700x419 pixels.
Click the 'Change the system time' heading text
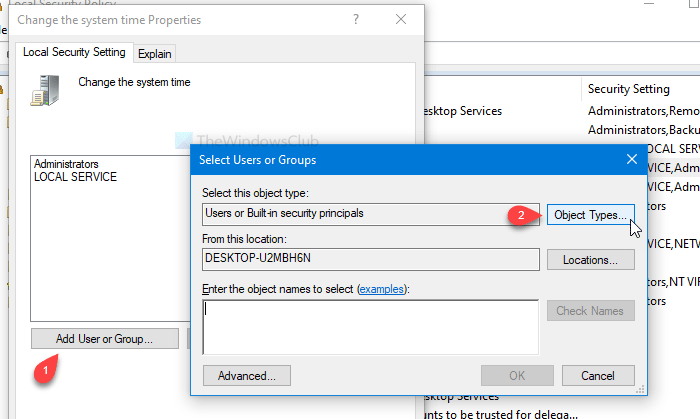click(134, 82)
